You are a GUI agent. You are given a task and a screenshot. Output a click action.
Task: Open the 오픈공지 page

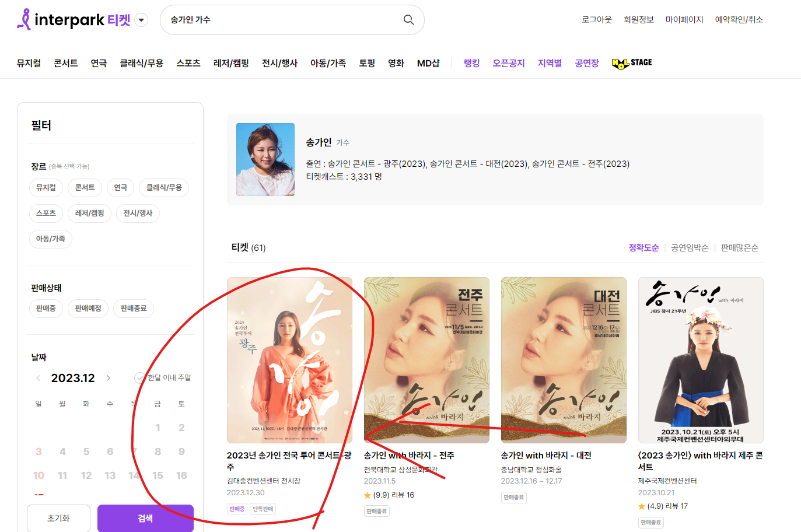pos(509,63)
